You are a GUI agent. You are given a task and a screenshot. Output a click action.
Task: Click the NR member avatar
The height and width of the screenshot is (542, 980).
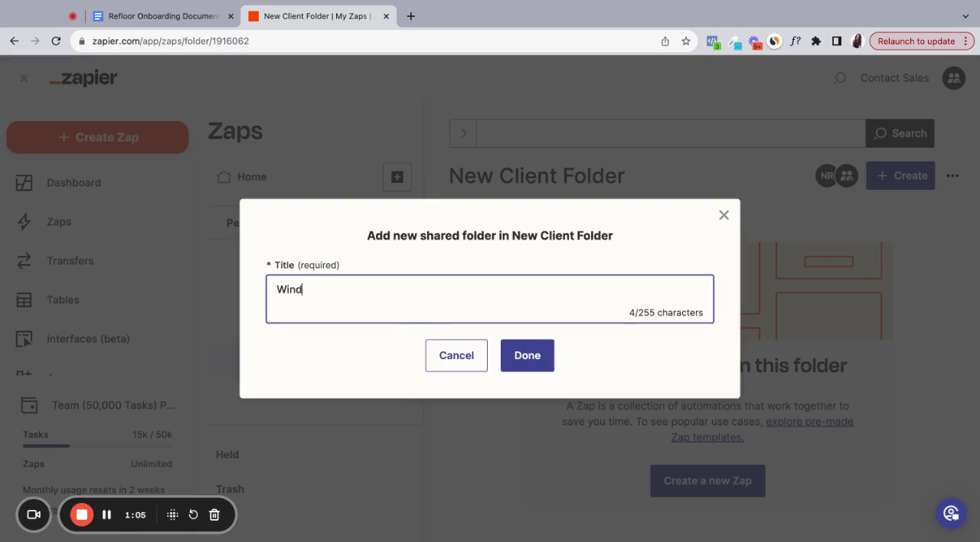pyautogui.click(x=826, y=175)
